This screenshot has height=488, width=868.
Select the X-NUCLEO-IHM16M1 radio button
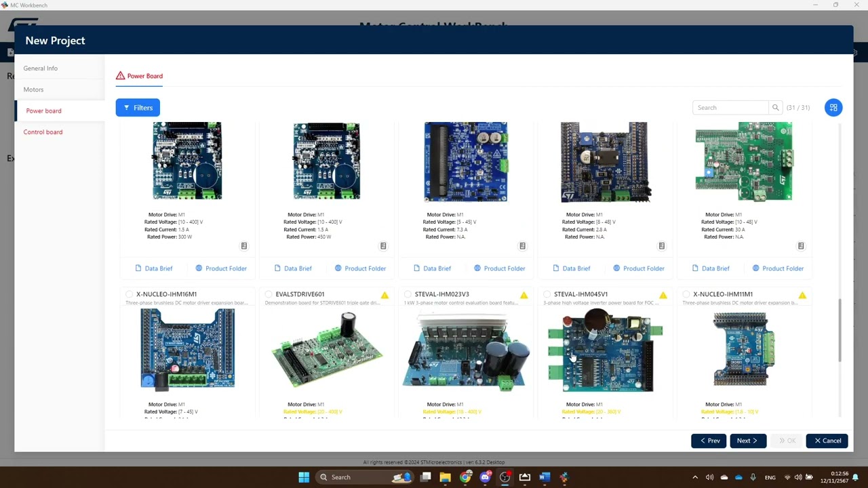point(130,294)
